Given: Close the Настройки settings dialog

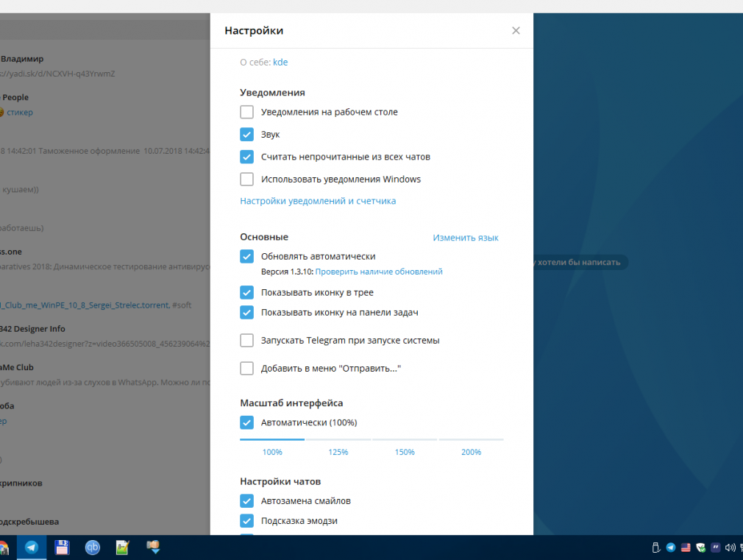Looking at the screenshot, I should (x=516, y=31).
